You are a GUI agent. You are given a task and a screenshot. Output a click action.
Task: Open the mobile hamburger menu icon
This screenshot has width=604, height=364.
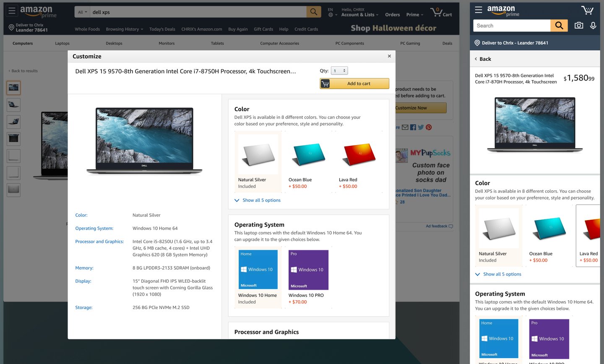tap(479, 10)
